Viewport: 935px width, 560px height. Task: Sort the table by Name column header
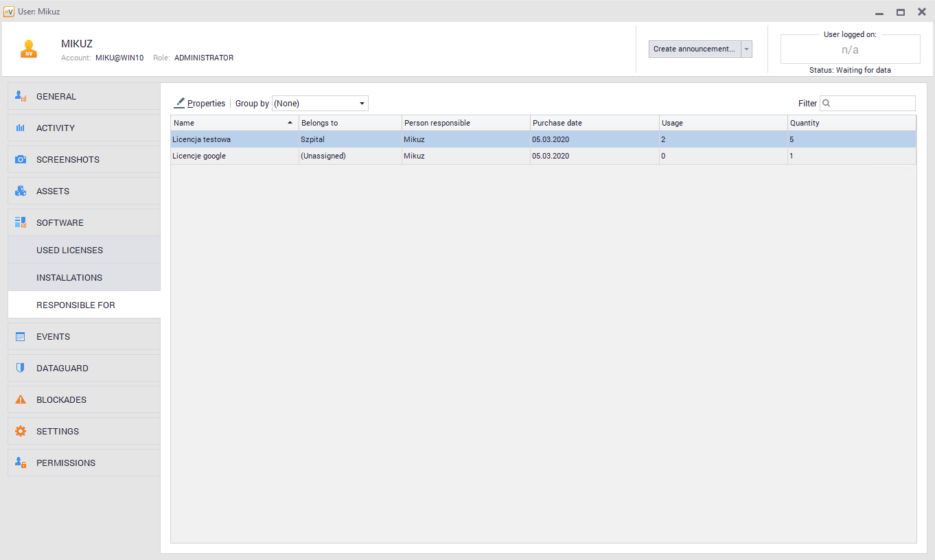click(x=233, y=124)
